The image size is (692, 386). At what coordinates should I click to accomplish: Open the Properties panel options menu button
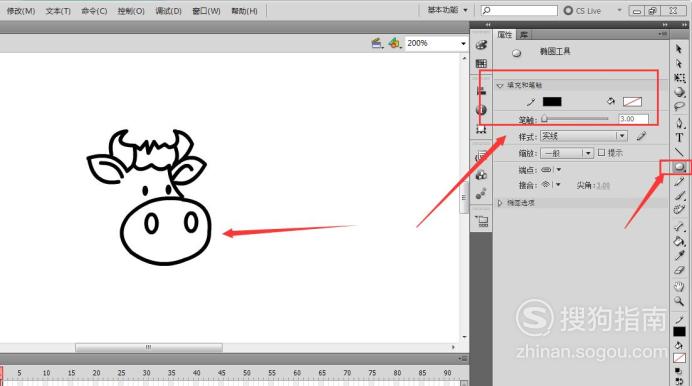coord(662,34)
